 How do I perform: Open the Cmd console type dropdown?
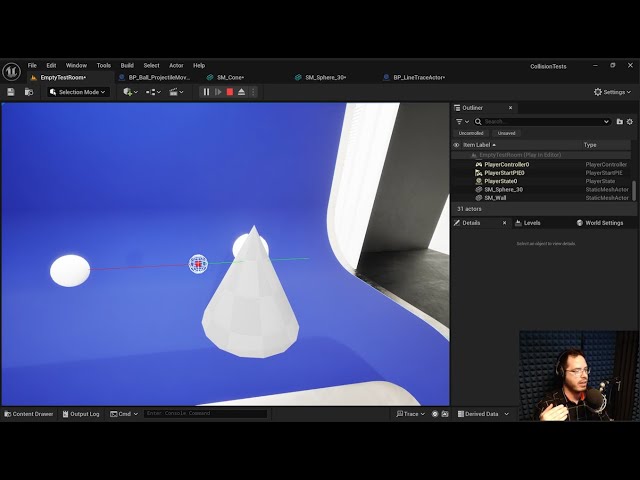pyautogui.click(x=124, y=414)
